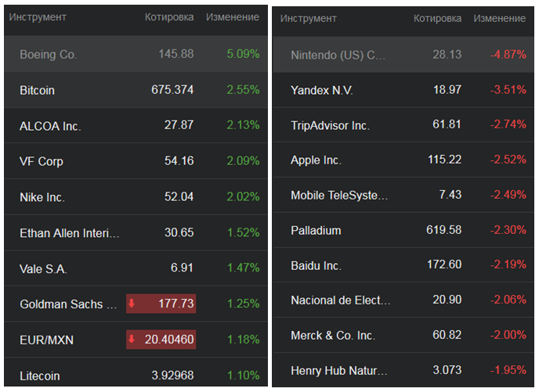Sort by left Инструмент column header
Viewport: 539px width, 392px height.
[38, 17]
